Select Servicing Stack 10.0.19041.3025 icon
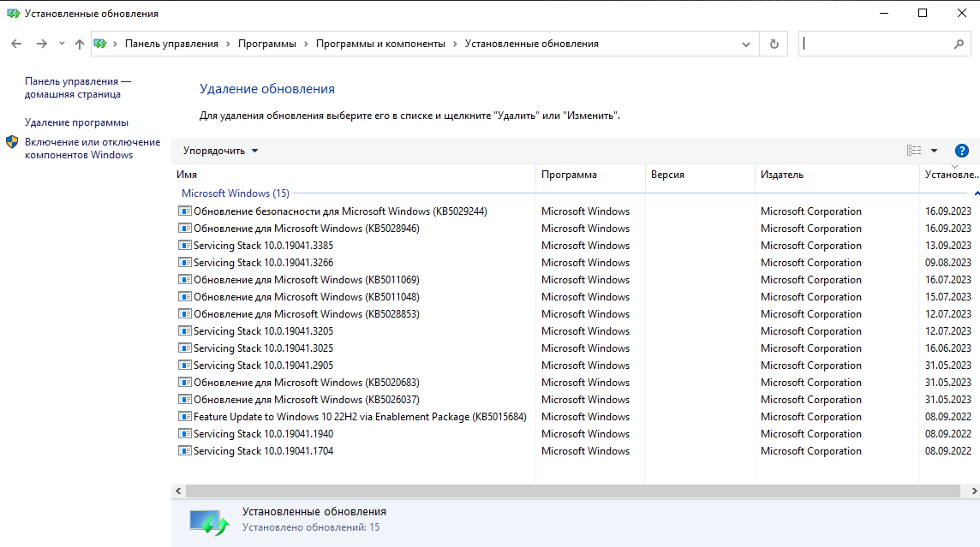This screenshot has height=547, width=980. tap(184, 348)
